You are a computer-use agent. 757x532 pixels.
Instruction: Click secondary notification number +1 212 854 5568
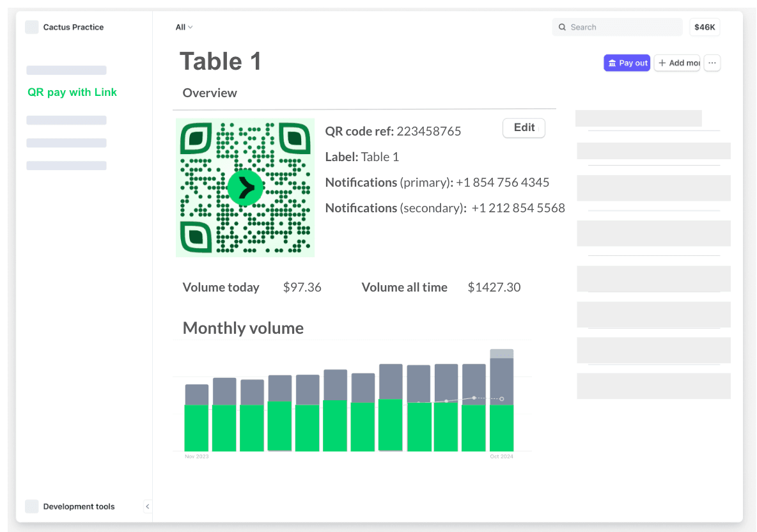point(518,208)
